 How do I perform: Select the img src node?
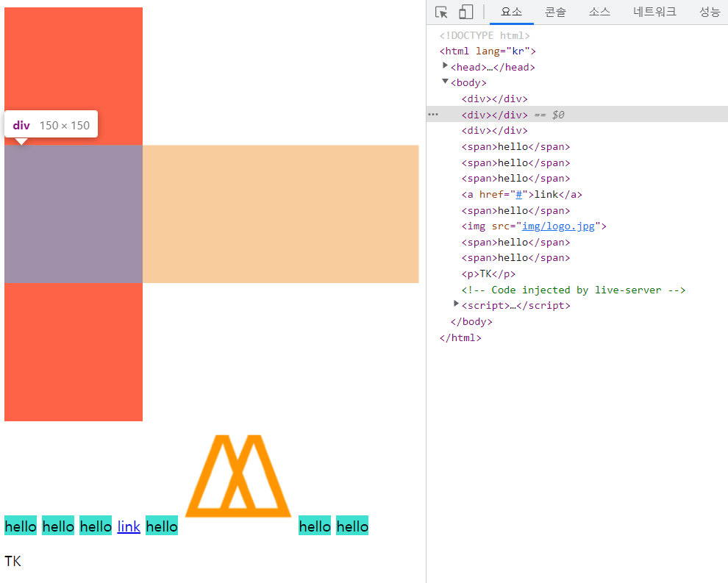pyautogui.click(x=534, y=226)
